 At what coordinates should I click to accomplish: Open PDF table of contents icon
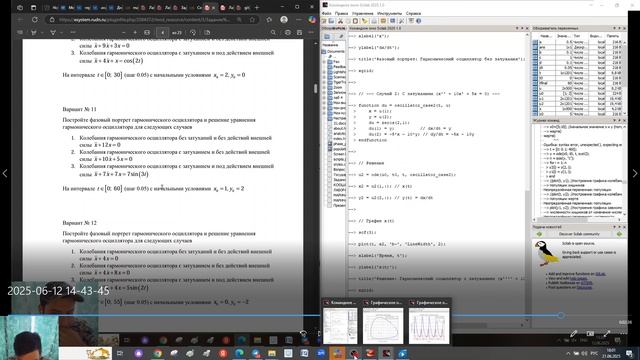[x=20, y=32]
